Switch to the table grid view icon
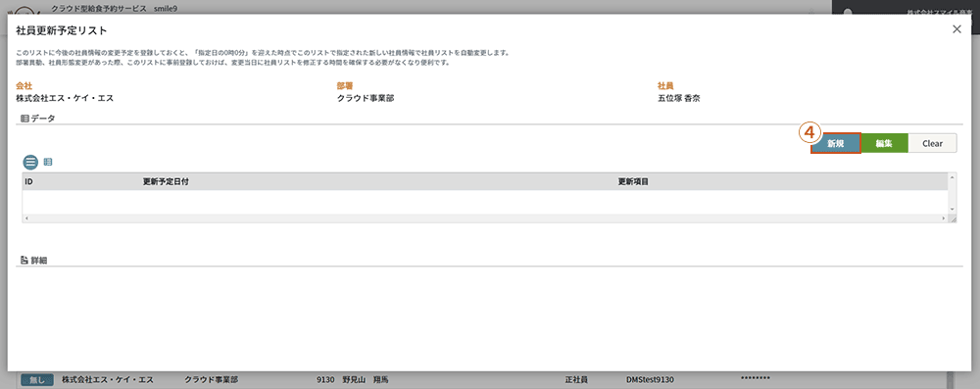 47,162
